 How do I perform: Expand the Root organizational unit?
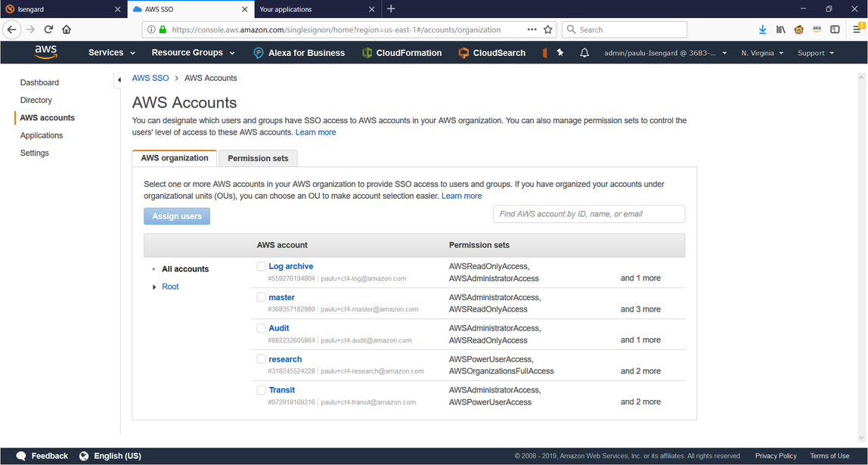coord(154,287)
